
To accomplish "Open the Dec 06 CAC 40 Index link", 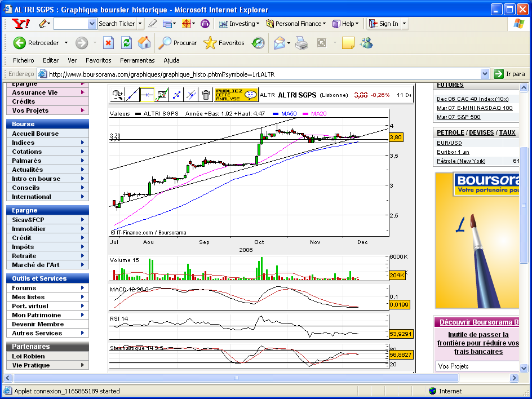I will tap(473, 99).
